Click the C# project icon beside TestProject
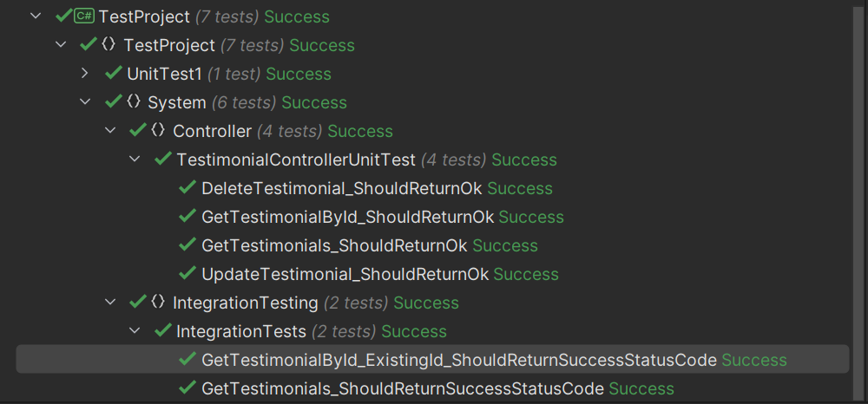Viewport: 868px width, 404px height. click(x=84, y=16)
